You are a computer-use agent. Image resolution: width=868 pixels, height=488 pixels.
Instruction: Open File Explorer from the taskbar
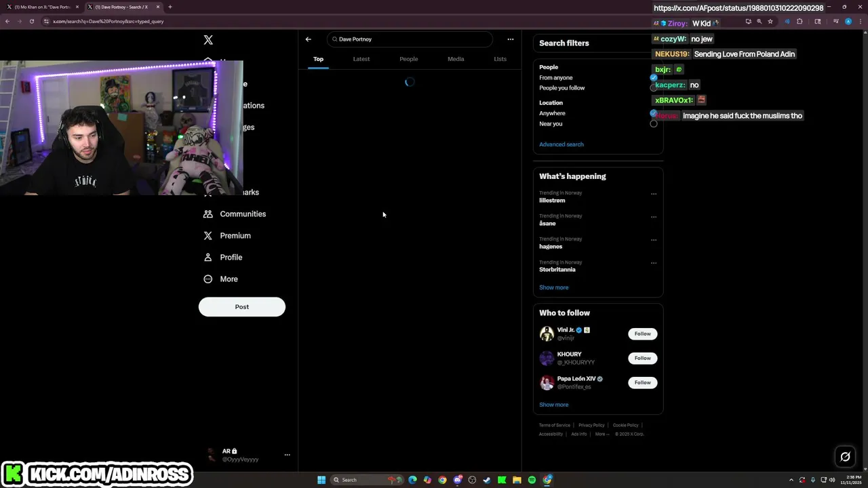[x=517, y=480]
